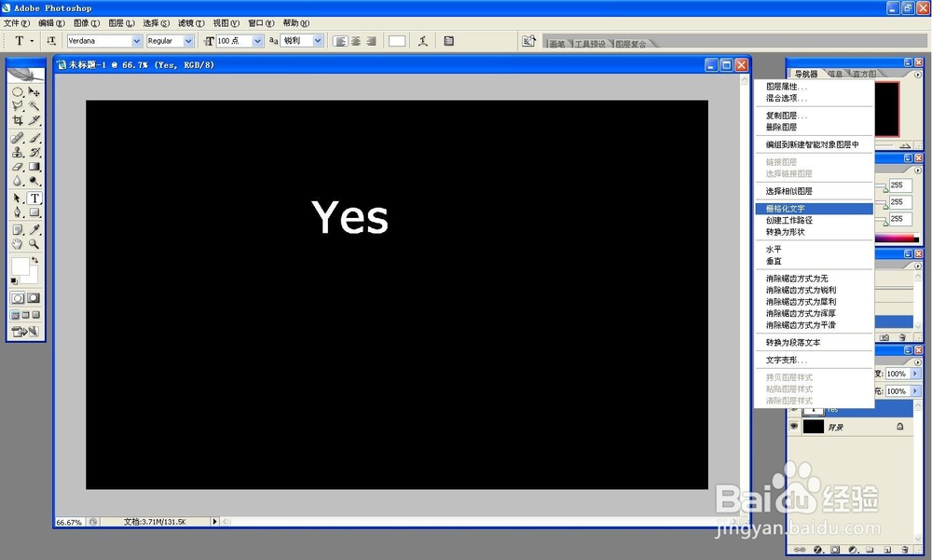The width and height of the screenshot is (932, 560).
Task: Select the Notes tool
Action: 17,229
